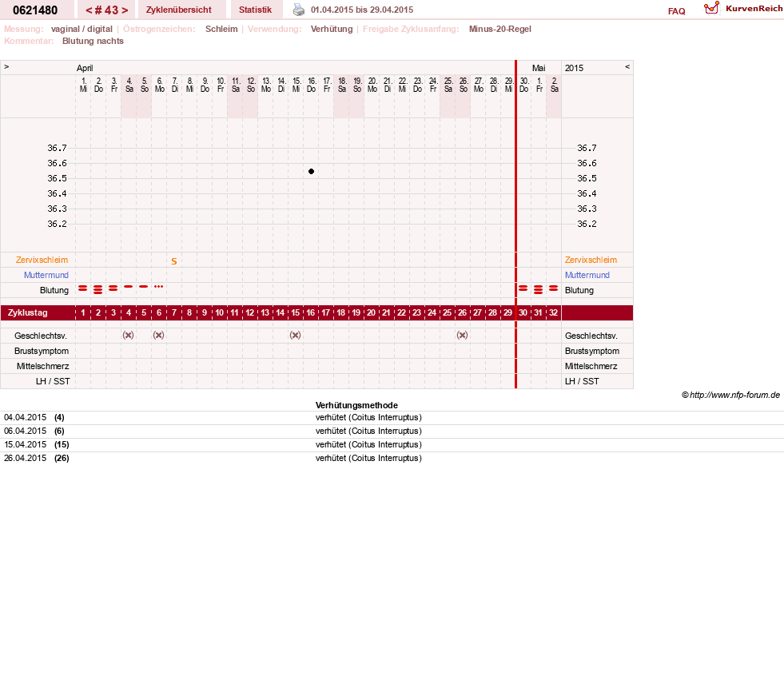This screenshot has height=676, width=784.
Task: Click the Mai month label
Action: [539, 68]
